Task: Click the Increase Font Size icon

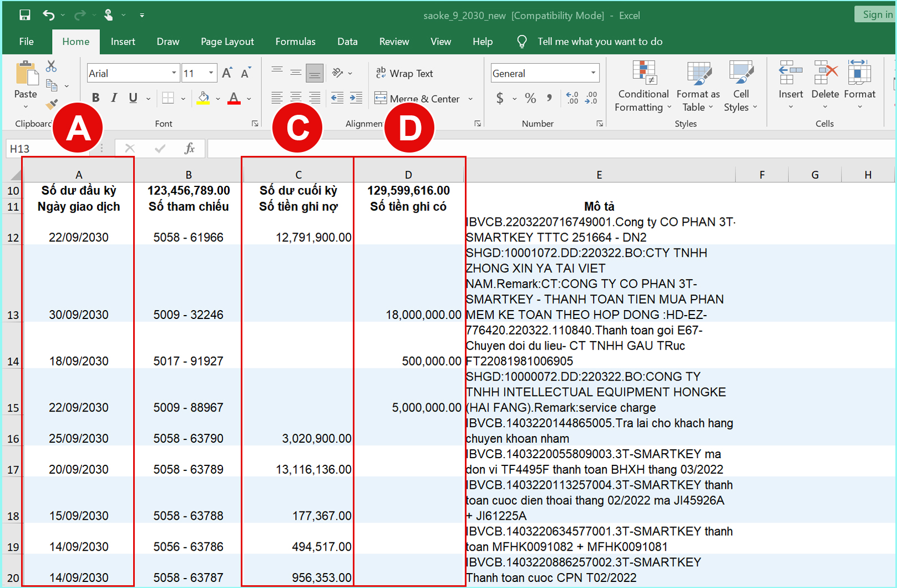Action: coord(227,73)
